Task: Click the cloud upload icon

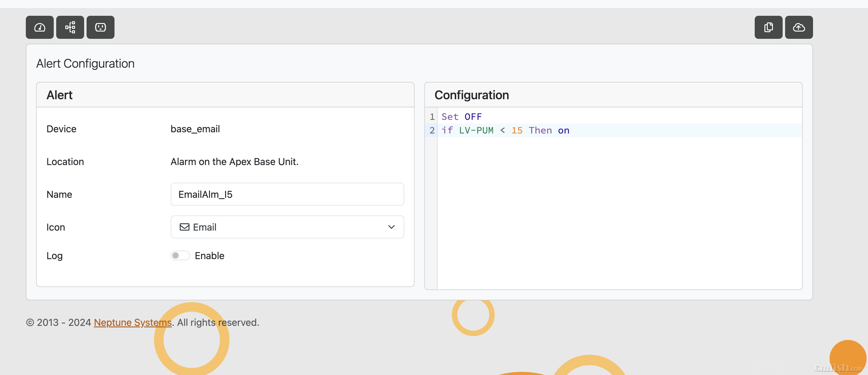Action: point(798,27)
